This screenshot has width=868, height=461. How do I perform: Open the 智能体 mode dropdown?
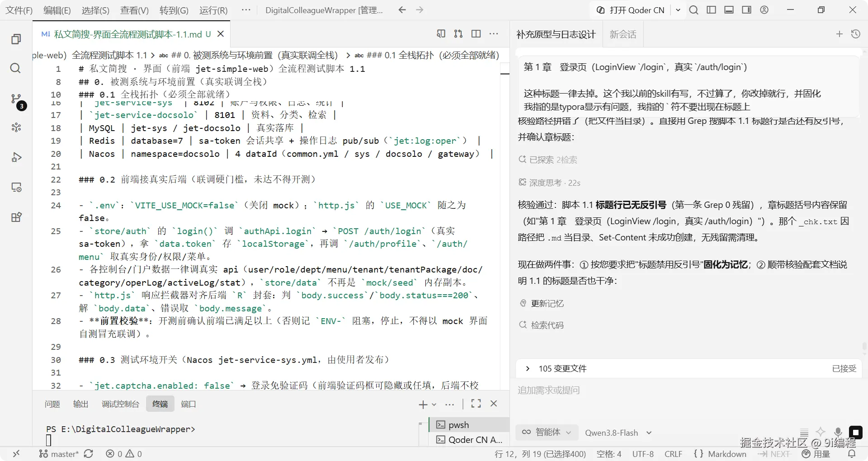546,432
